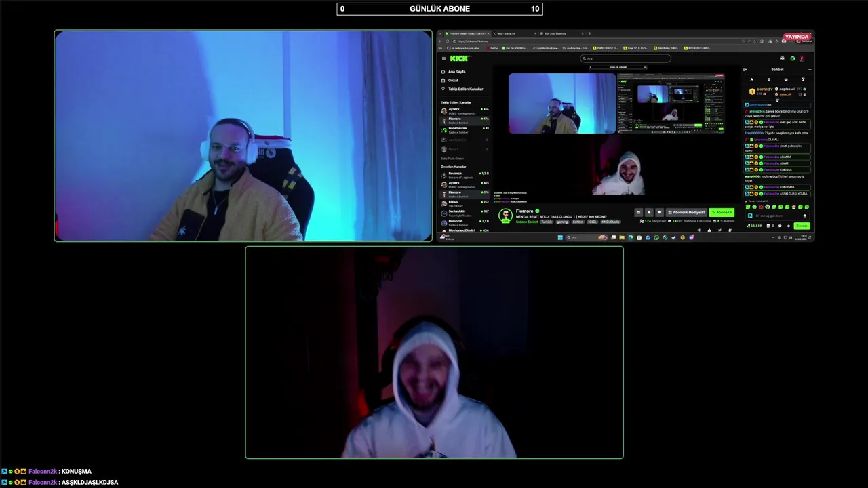This screenshot has width=868, height=488.
Task: Click the Turkish tag under stream title
Action: tap(547, 222)
